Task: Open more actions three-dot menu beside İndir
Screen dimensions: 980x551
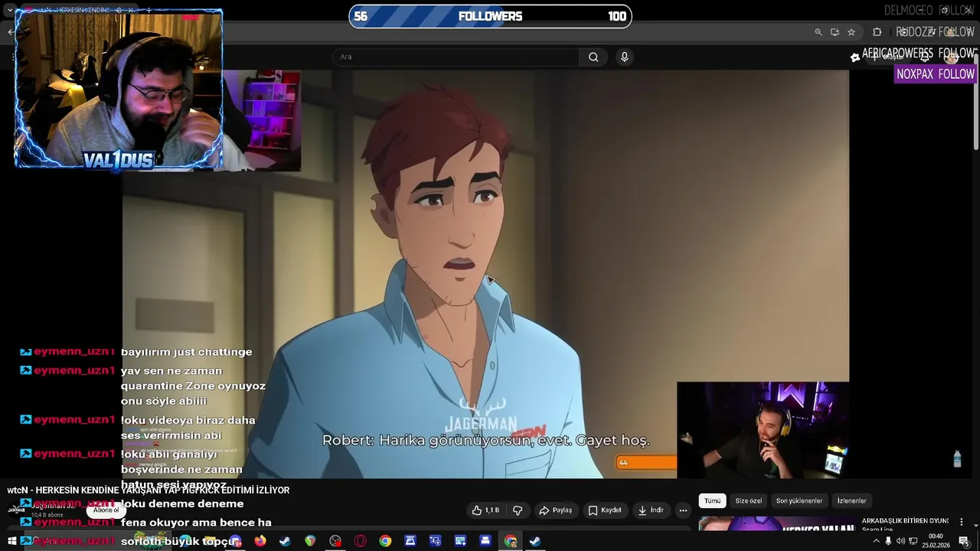Action: pyautogui.click(x=683, y=510)
